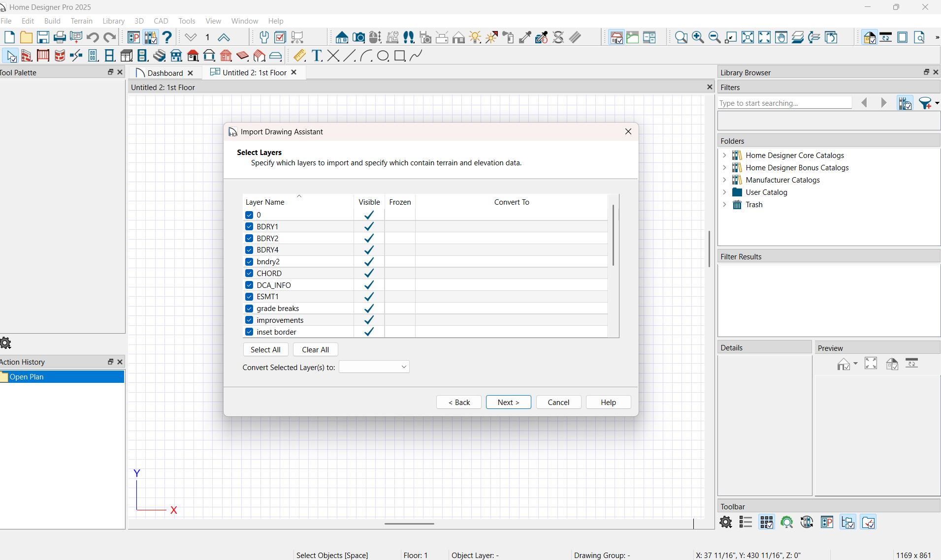Open the Help question mark tool
941x560 pixels.
coord(167,37)
